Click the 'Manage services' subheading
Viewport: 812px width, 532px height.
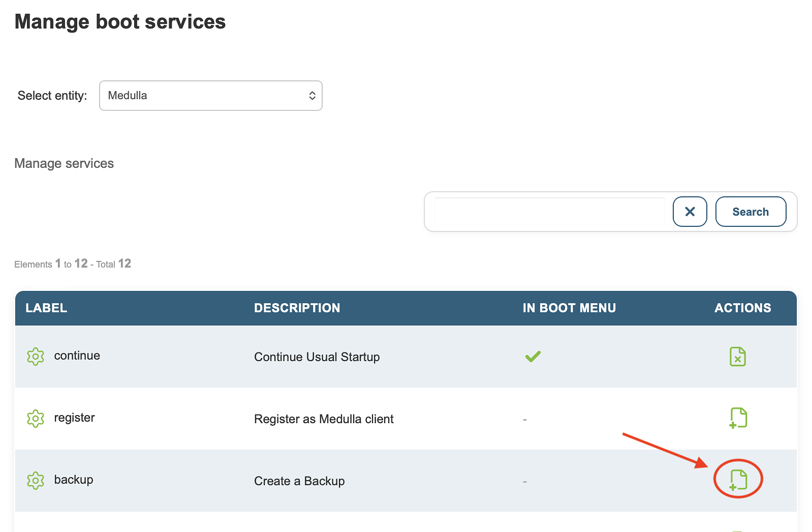point(64,163)
